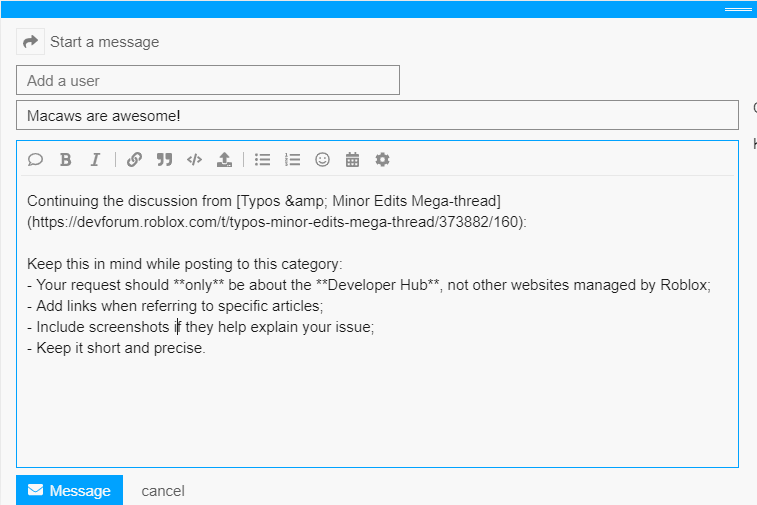This screenshot has height=505, width=757.
Task: Toggle italic formatting in the editor toolbar
Action: point(96,159)
